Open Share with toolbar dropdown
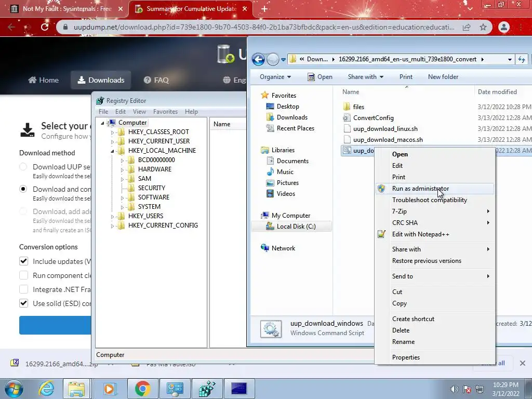Image resolution: width=532 pixels, height=399 pixels. pos(365,77)
